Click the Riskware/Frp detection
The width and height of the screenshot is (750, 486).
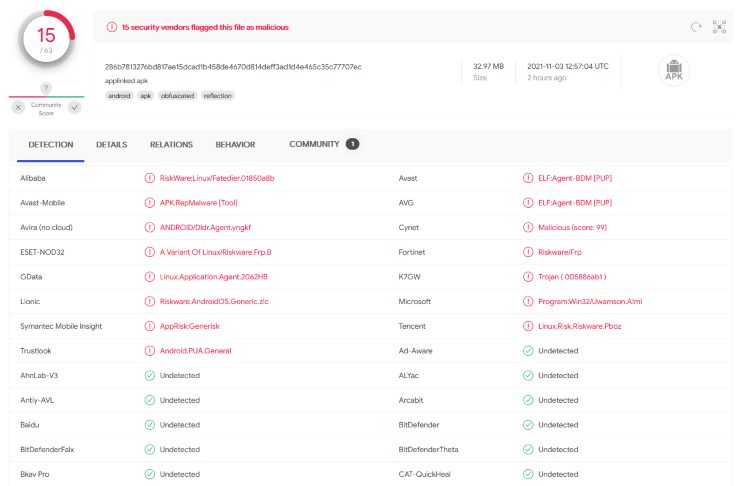[x=560, y=252]
